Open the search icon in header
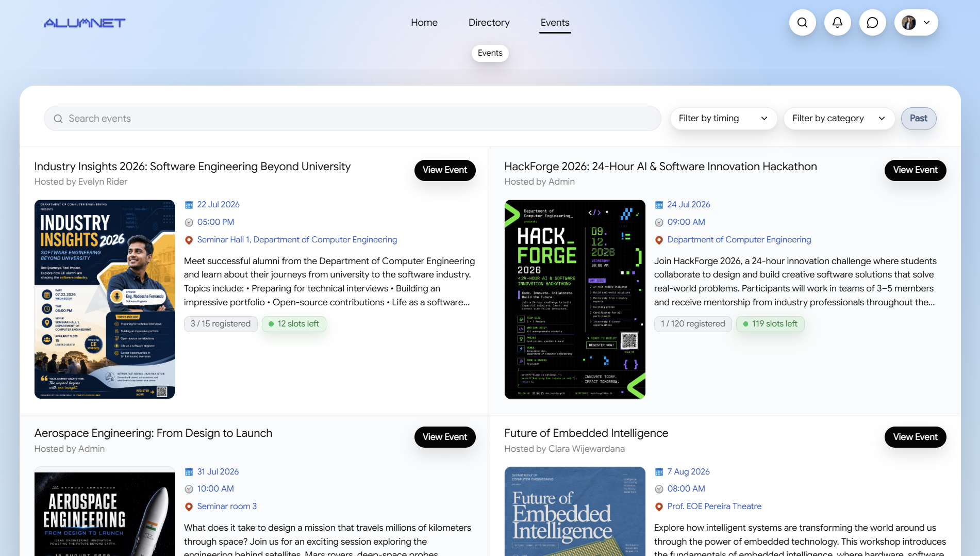 tap(802, 23)
